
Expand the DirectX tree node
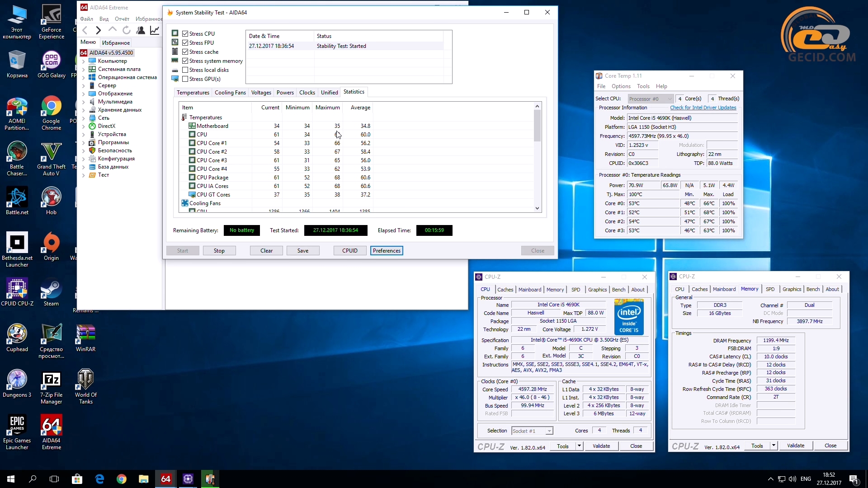pos(83,126)
